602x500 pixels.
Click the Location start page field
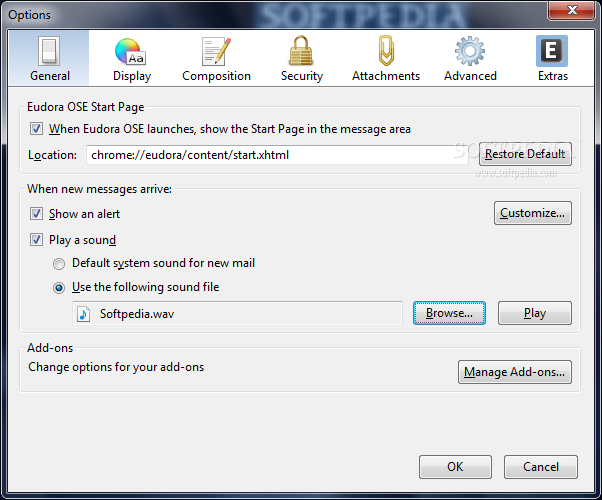[277, 155]
